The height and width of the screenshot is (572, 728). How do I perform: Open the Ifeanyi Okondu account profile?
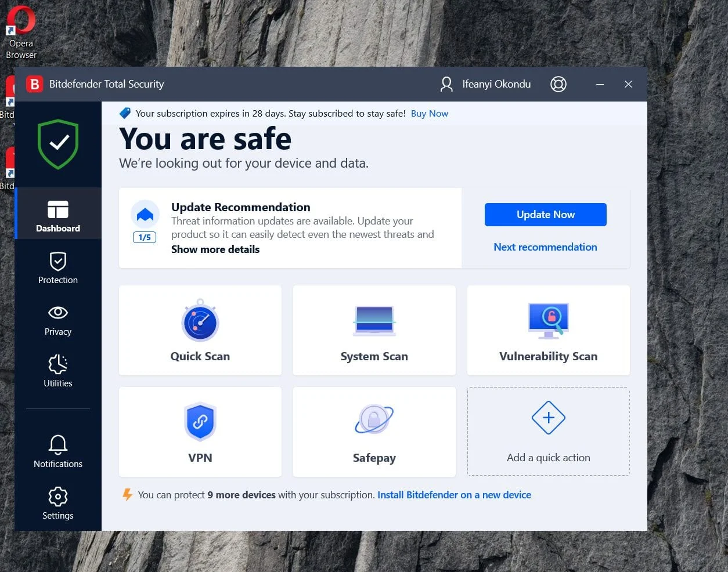[x=485, y=84]
